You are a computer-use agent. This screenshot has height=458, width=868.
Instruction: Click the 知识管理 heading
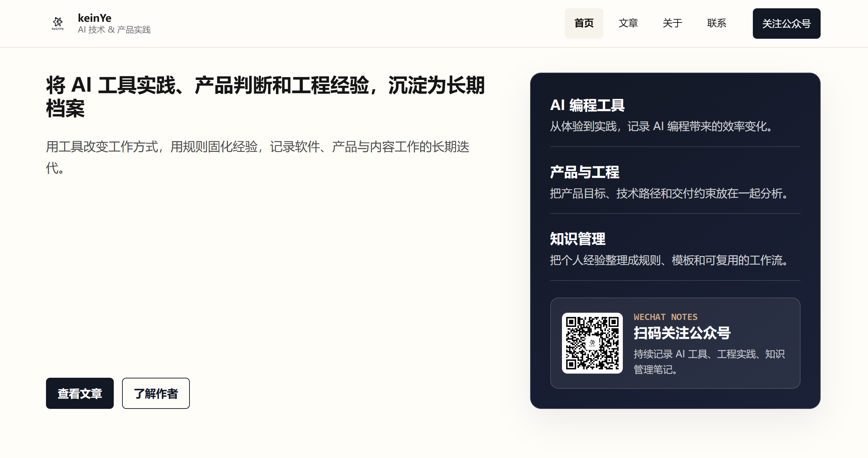[x=578, y=239]
